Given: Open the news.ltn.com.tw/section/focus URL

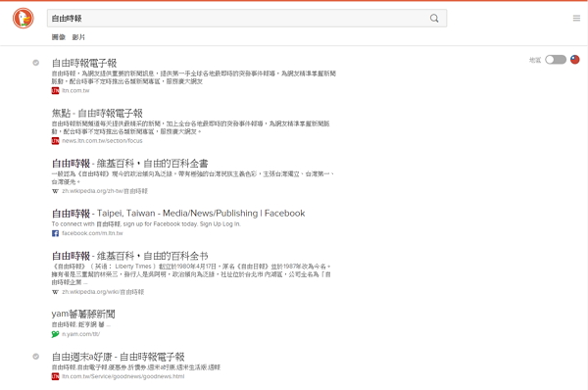Looking at the screenshot, I should coord(102,141).
